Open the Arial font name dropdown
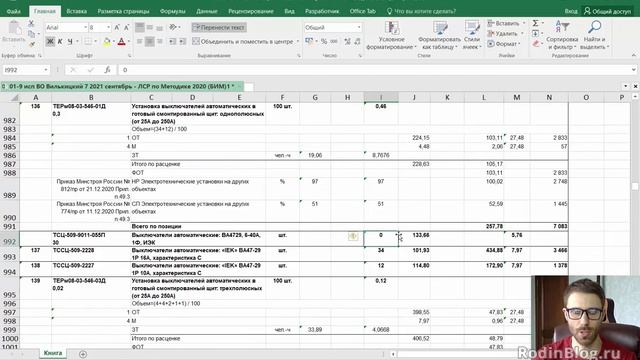Viewport: 640px width, 360px height. click(x=86, y=27)
